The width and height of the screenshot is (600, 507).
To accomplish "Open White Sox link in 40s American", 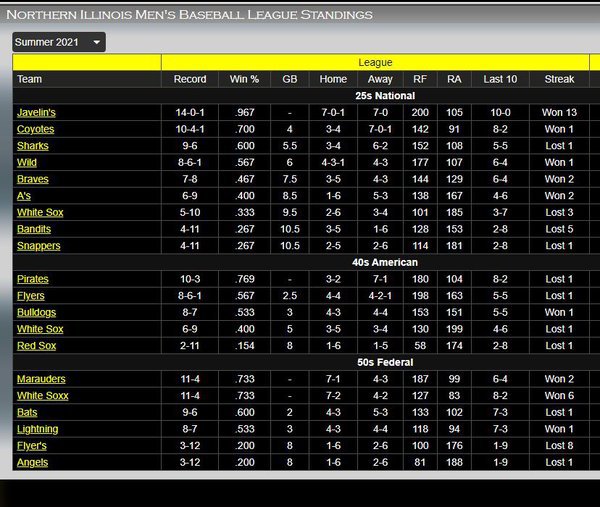I will (40, 329).
